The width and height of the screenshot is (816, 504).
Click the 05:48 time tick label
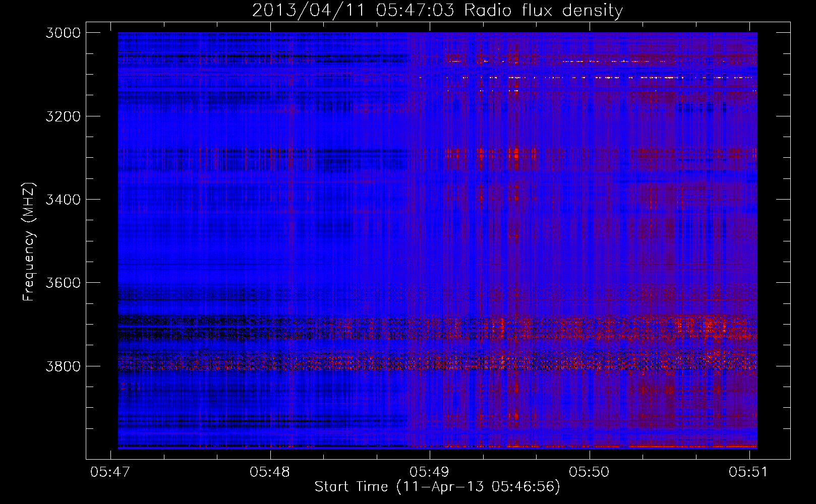point(270,472)
